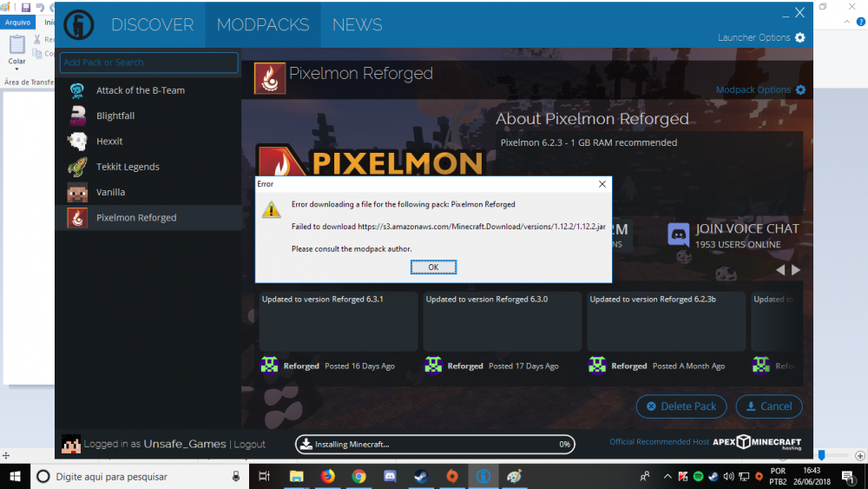The height and width of the screenshot is (489, 868).
Task: Open File Explorer from the taskbar
Action: 297,476
